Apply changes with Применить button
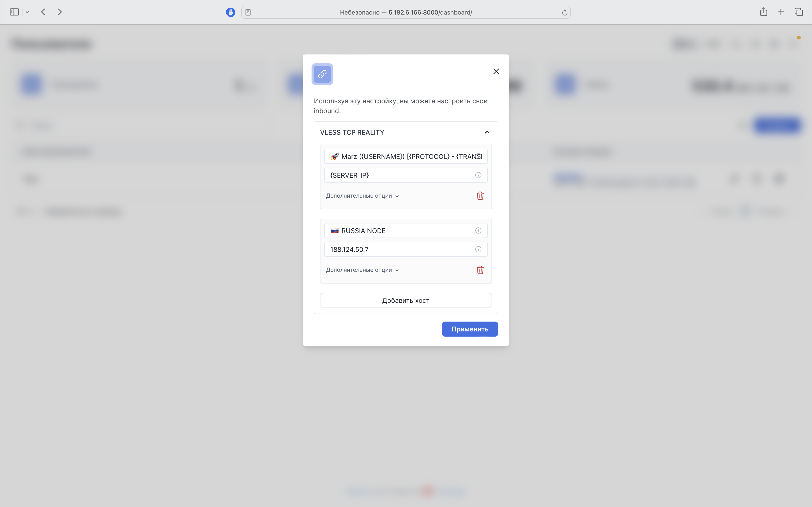Viewport: 812px width, 507px height. pyautogui.click(x=469, y=329)
